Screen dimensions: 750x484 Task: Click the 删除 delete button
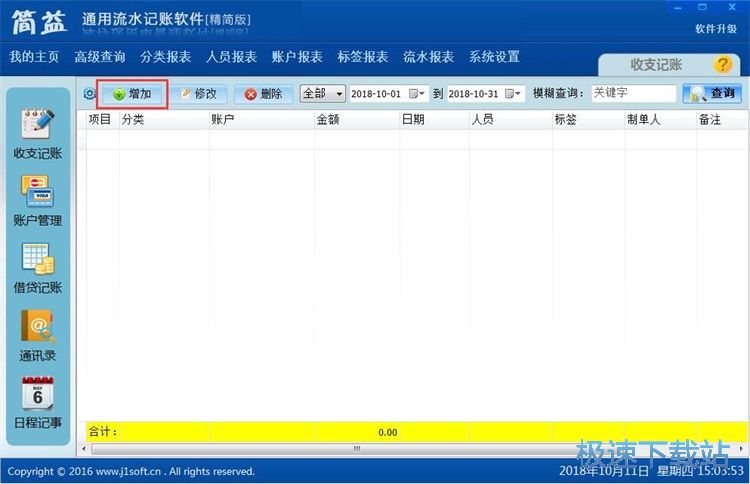click(x=264, y=94)
